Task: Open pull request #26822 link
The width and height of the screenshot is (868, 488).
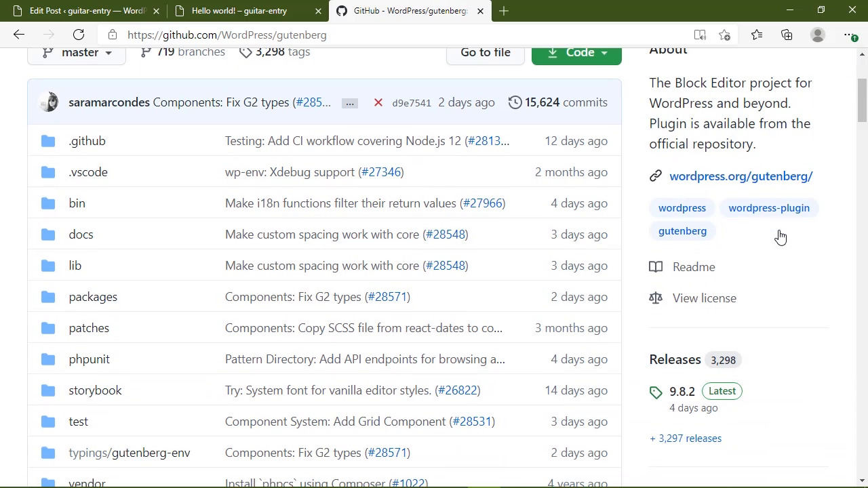Action: click(458, 390)
